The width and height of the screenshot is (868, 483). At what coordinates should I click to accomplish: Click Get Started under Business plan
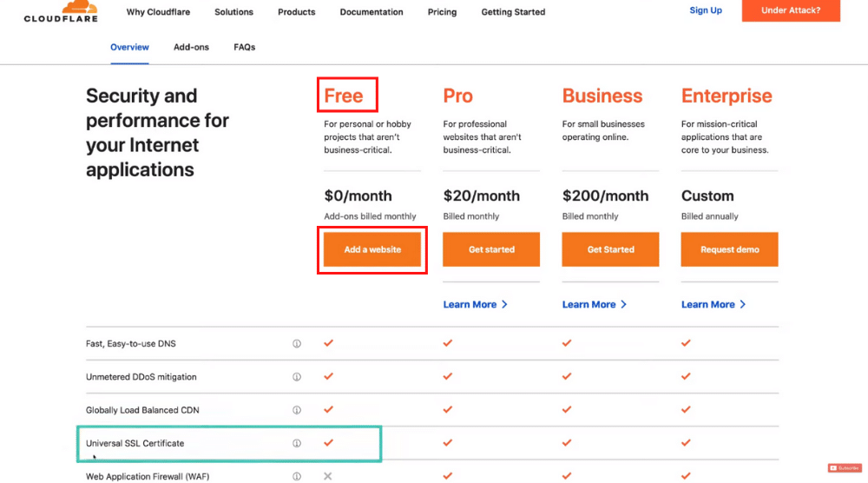[610, 249]
